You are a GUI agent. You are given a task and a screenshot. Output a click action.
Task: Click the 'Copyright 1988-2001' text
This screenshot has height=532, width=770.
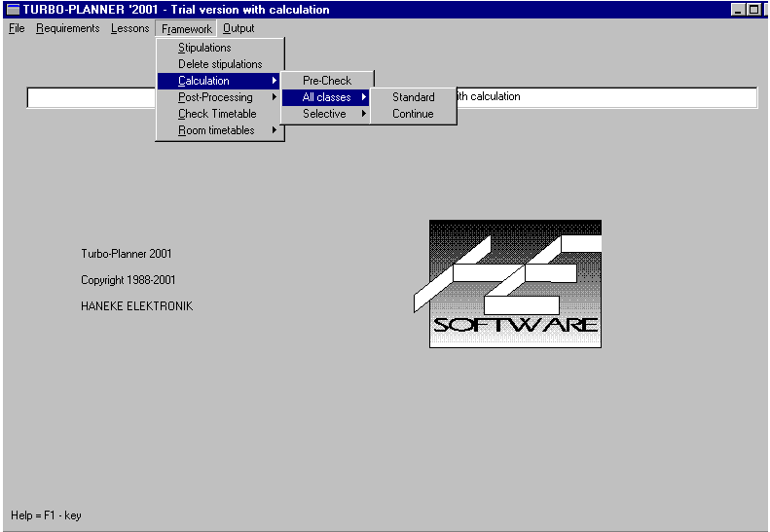coord(128,280)
